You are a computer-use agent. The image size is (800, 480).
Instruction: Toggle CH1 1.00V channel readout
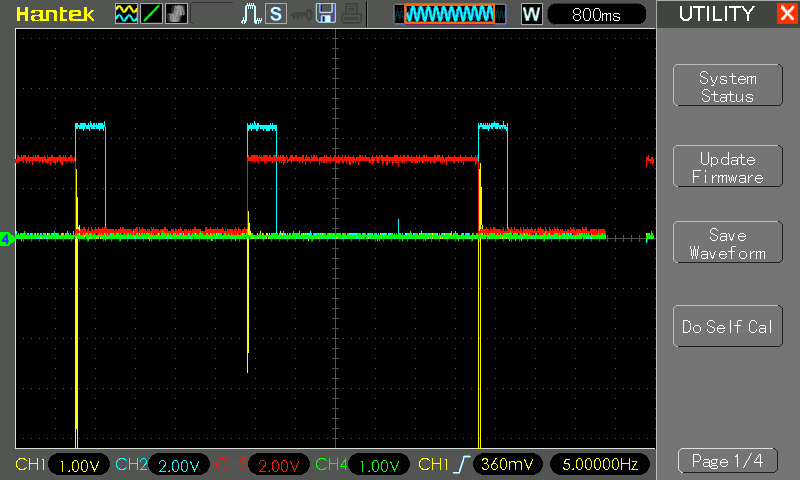click(62, 465)
